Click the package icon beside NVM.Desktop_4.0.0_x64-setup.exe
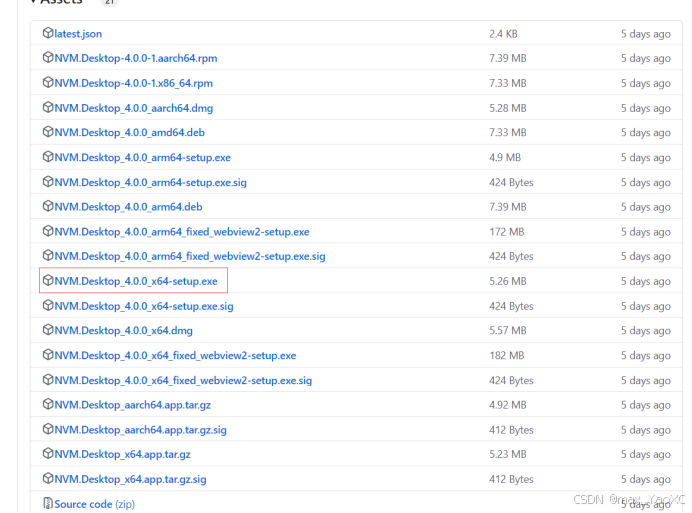This screenshot has width=692, height=513. tap(48, 280)
